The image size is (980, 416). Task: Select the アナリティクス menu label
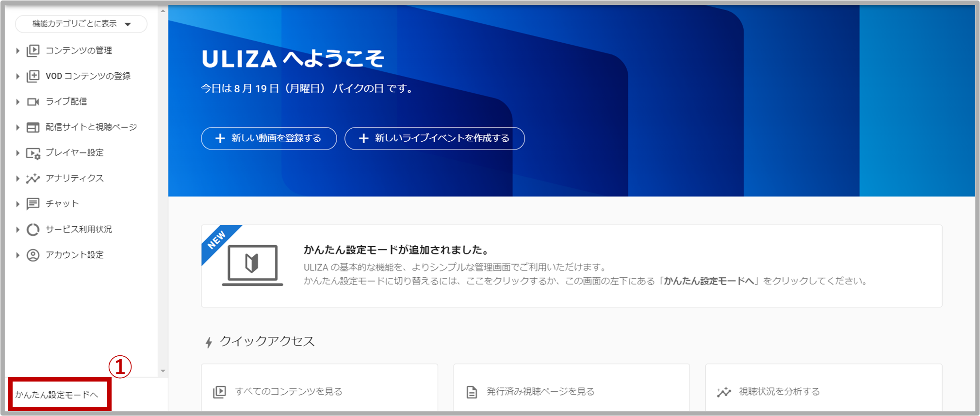click(x=75, y=178)
